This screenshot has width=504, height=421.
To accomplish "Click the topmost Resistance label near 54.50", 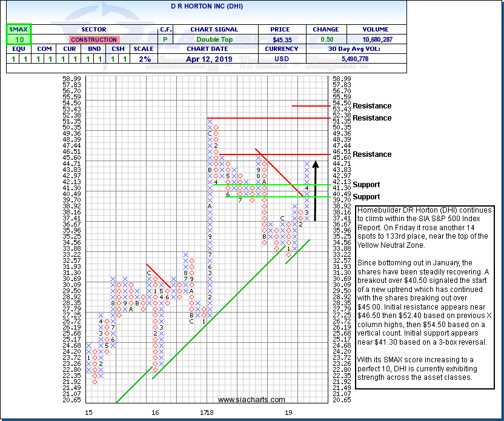I will 372,106.
